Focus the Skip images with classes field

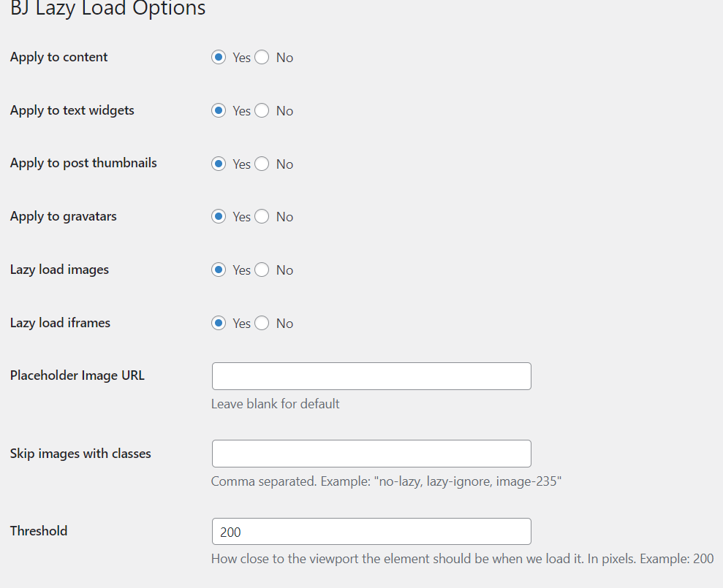[371, 454]
